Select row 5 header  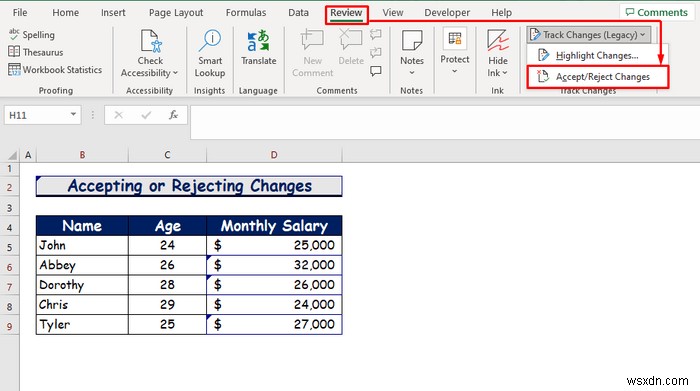[x=9, y=247]
